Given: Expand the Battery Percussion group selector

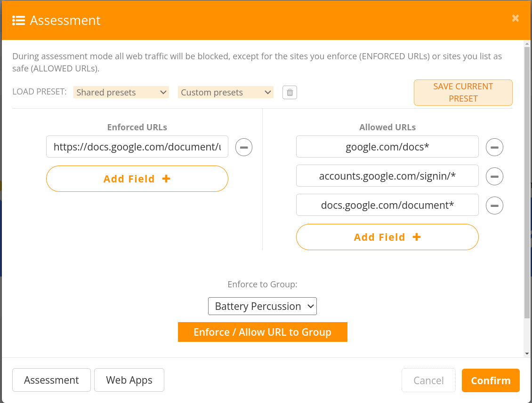Looking at the screenshot, I should pyautogui.click(x=262, y=307).
